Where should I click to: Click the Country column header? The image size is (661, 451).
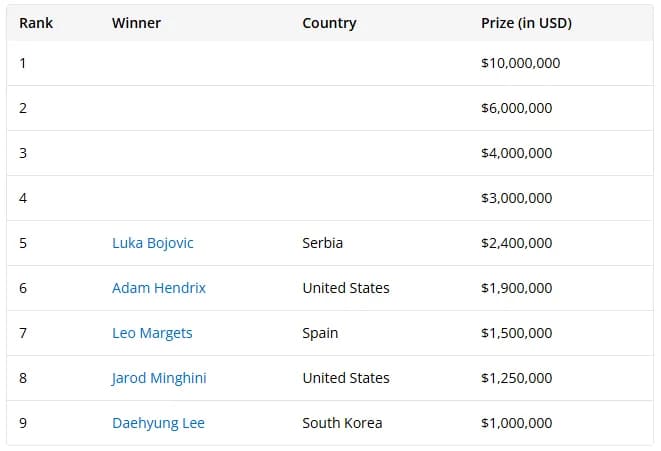[x=329, y=23]
